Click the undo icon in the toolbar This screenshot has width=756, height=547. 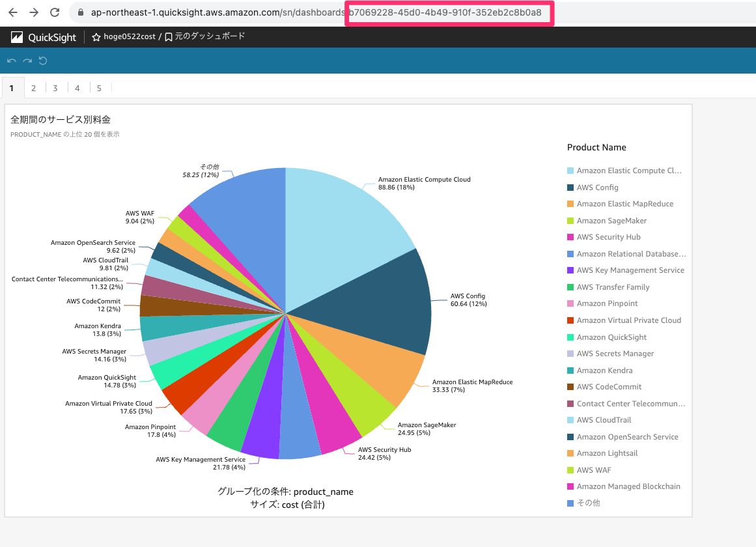[x=10, y=61]
